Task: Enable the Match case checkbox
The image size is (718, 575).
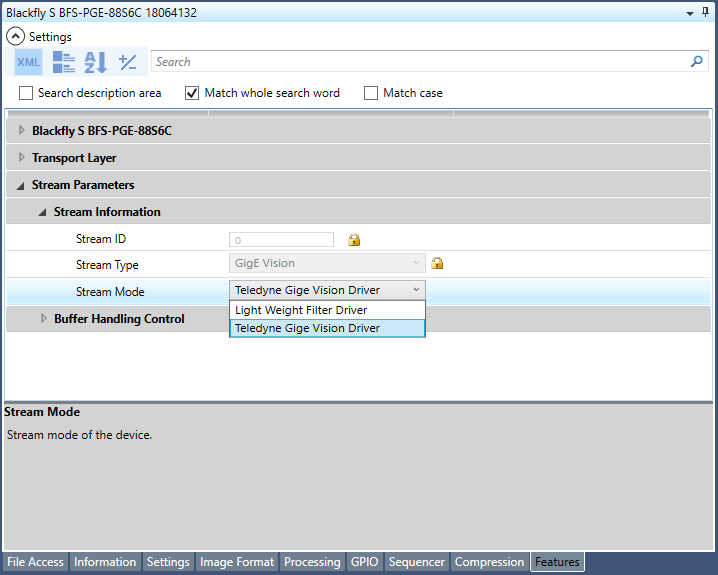Action: click(370, 93)
